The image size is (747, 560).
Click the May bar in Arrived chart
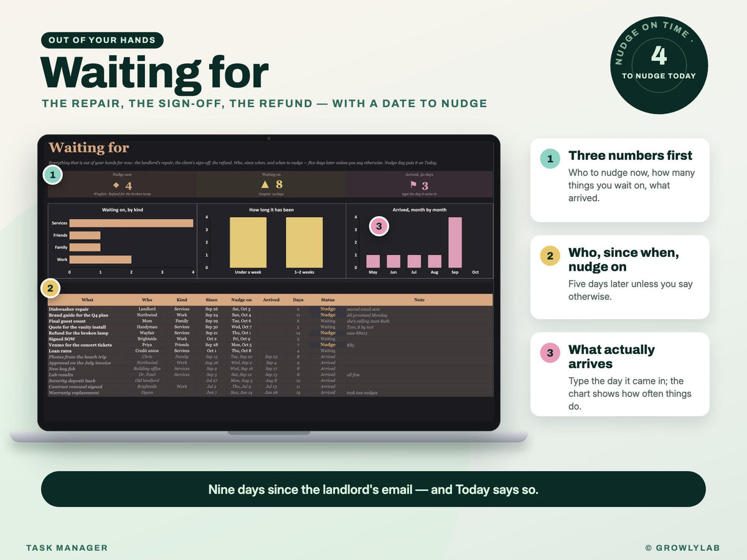pos(373,261)
